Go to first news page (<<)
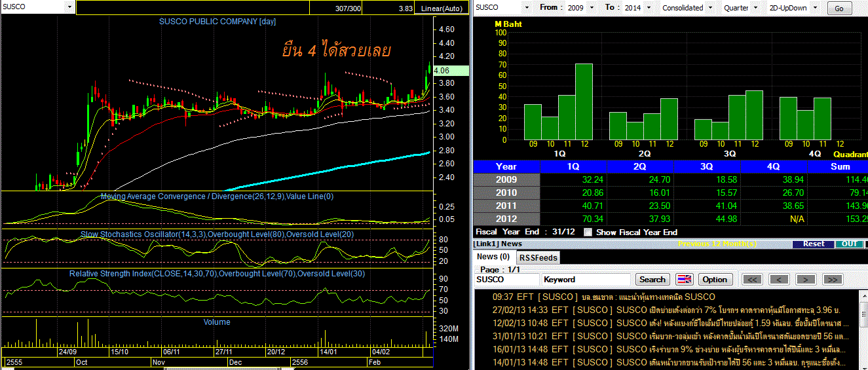 click(x=753, y=280)
